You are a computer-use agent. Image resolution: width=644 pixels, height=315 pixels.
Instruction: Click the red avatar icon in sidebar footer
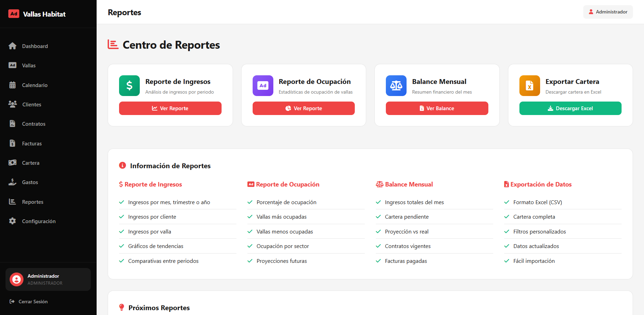point(17,279)
